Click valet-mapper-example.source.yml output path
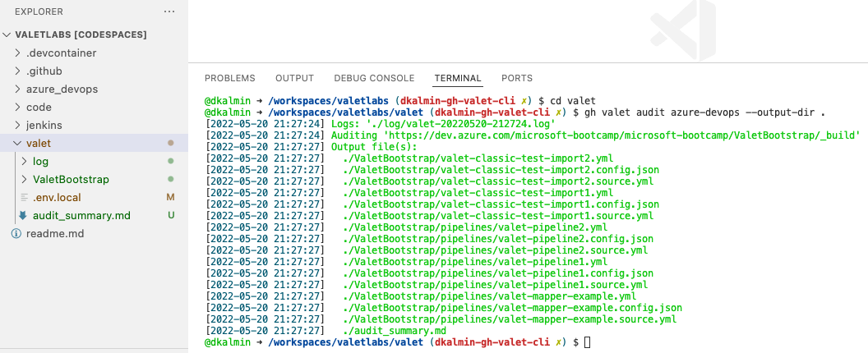 [x=510, y=320]
